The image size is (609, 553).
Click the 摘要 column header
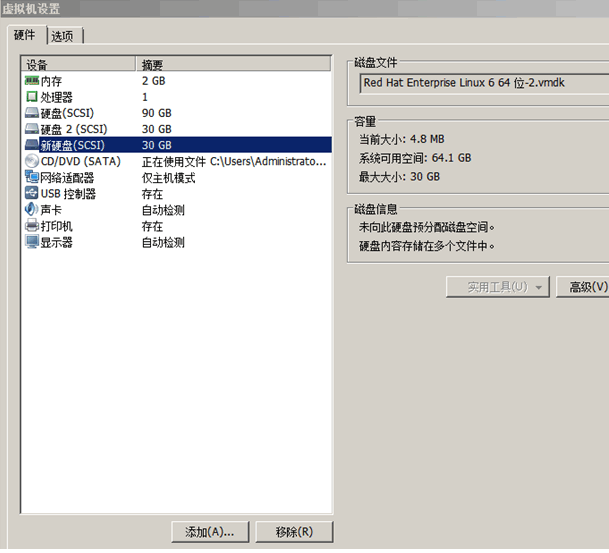pyautogui.click(x=233, y=64)
